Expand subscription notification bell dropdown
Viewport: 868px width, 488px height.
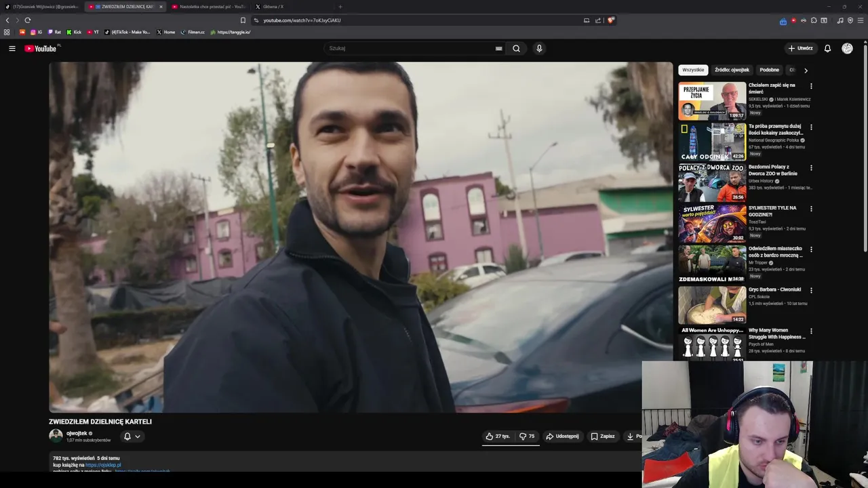point(132,436)
